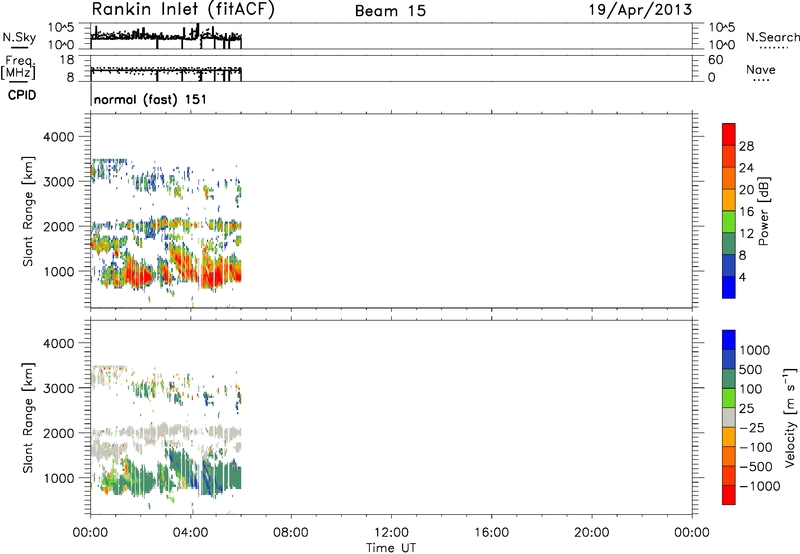Viewport: 800px width, 554px height.
Task: Click the noise trace in the N.Sky panel
Action: click(x=166, y=36)
